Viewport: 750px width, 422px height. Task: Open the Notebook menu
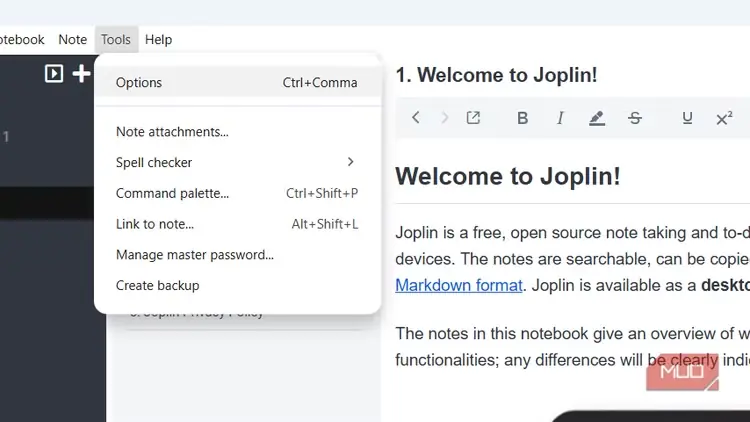point(21,39)
